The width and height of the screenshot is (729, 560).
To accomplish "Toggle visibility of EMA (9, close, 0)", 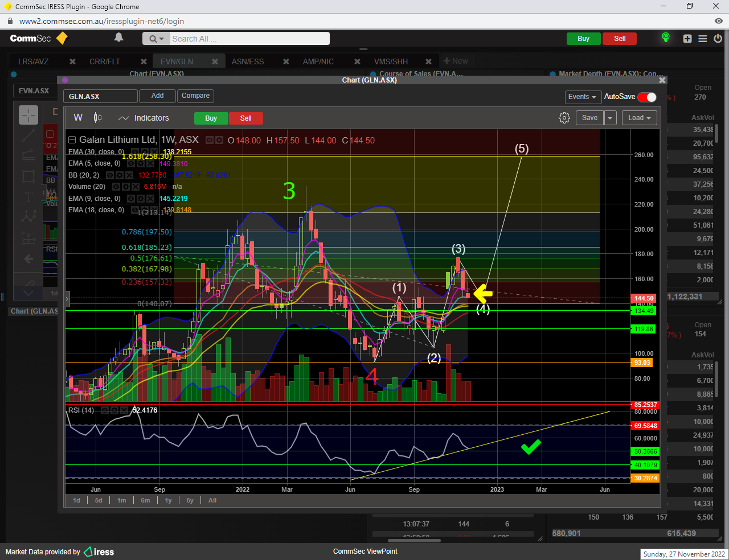I will tap(132, 199).
